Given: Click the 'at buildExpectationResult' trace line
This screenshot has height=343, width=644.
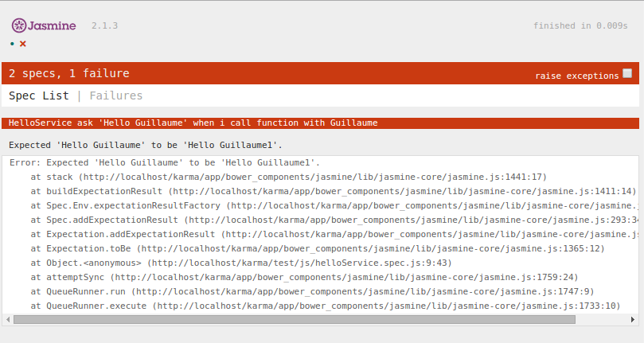Looking at the screenshot, I should point(334,192).
